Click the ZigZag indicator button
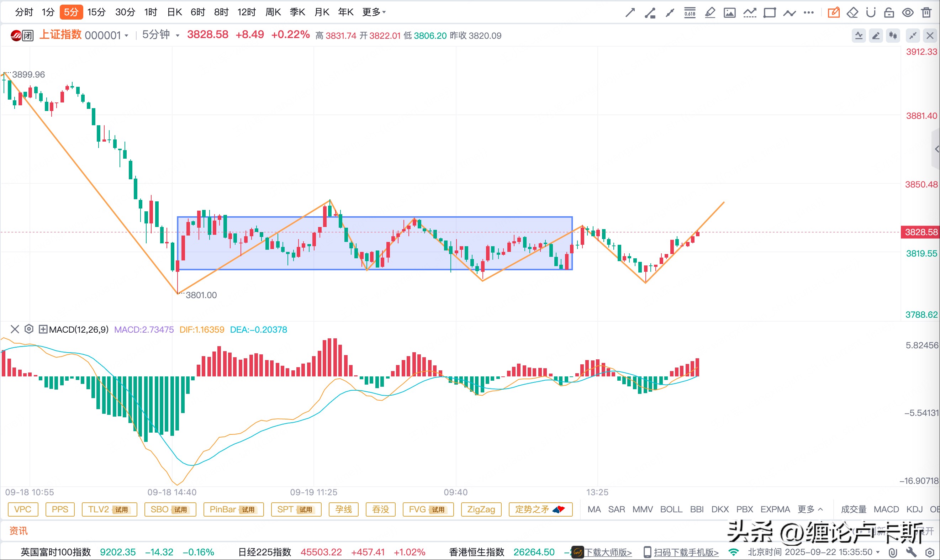 481,509
